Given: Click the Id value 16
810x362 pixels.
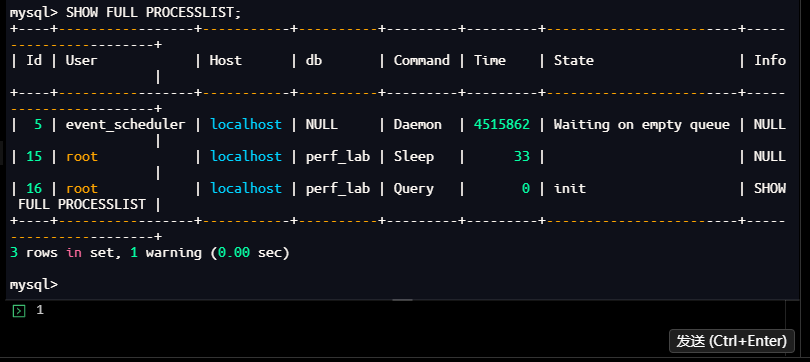Looking at the screenshot, I should 34,188.
